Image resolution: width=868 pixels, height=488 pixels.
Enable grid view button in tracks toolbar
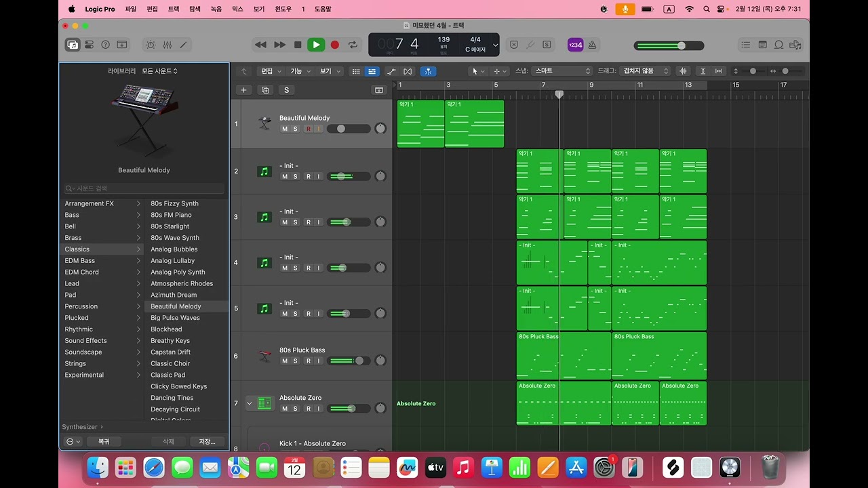click(356, 71)
